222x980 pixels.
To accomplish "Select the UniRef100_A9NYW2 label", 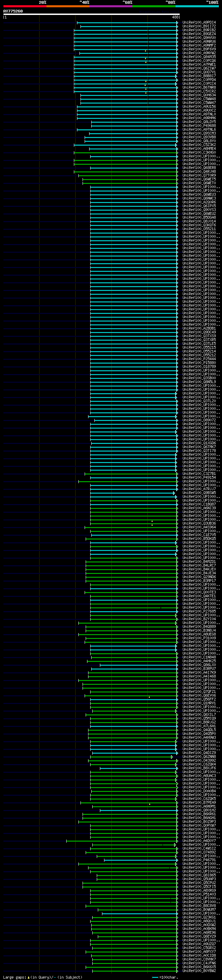I will click(199, 53).
